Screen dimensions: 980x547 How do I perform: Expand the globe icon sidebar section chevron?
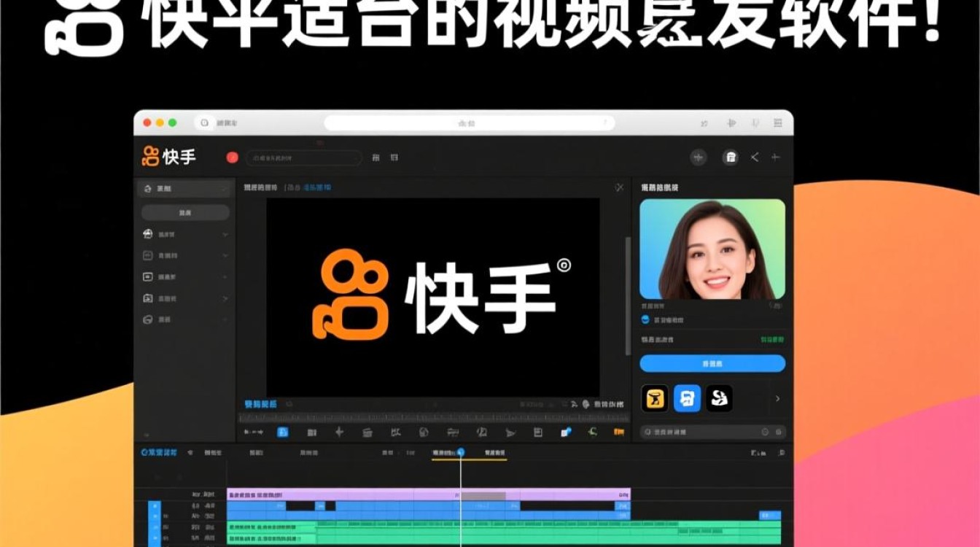coord(225,234)
